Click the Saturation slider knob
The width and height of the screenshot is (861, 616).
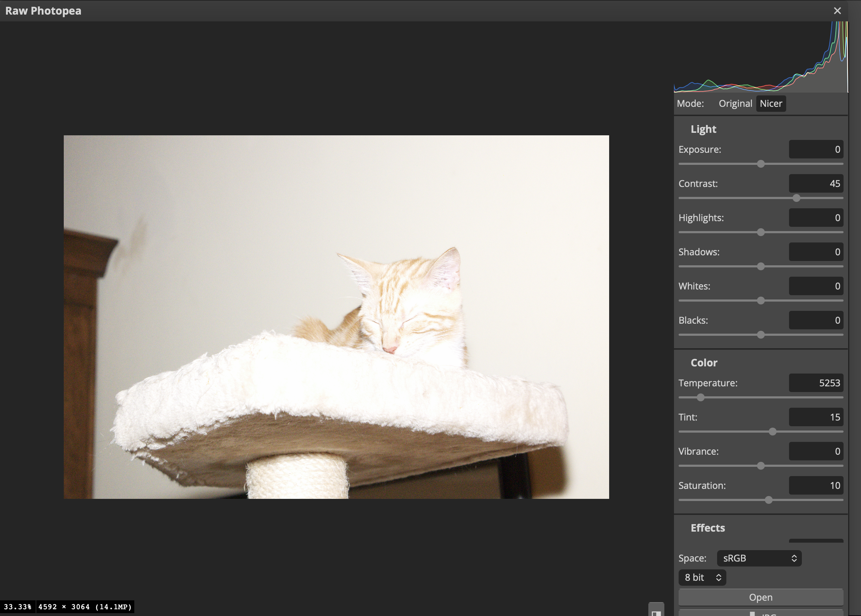[x=769, y=500]
